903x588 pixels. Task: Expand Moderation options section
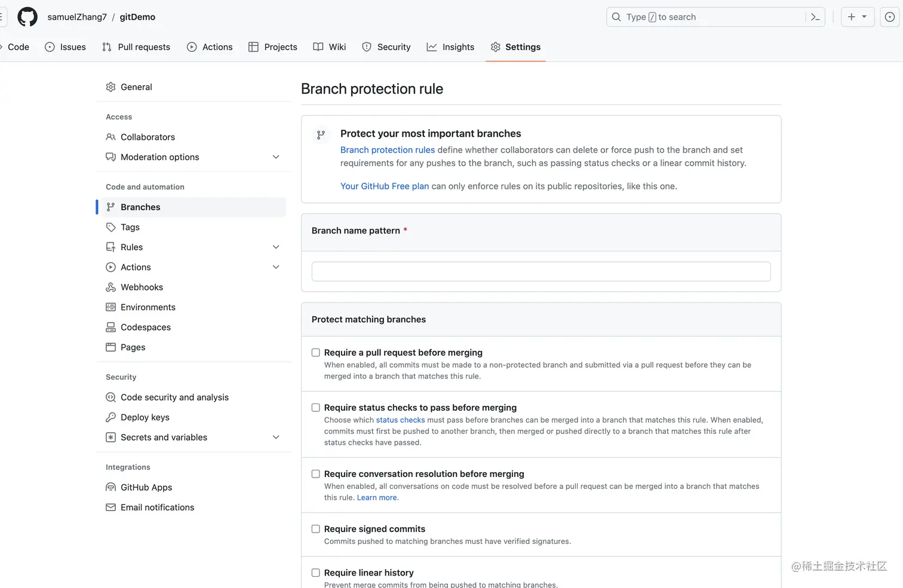pyautogui.click(x=276, y=157)
